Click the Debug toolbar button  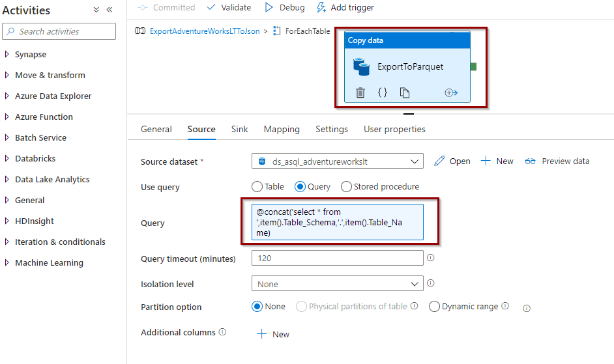(x=285, y=7)
